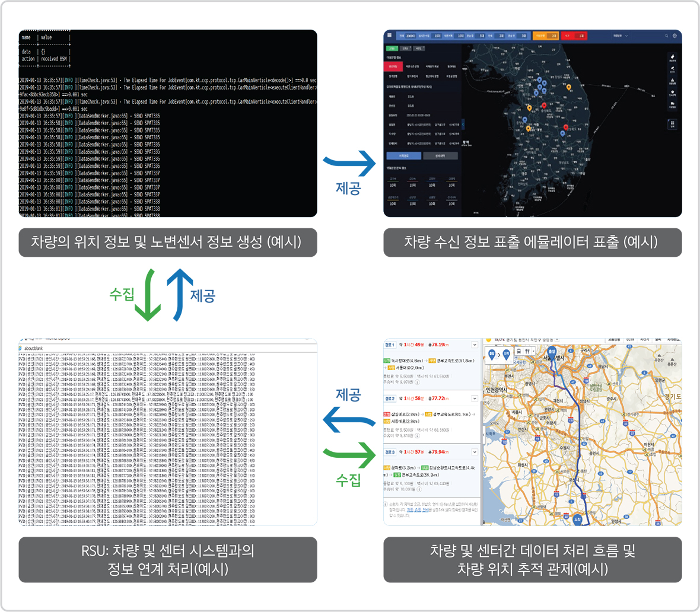The height and width of the screenshot is (612, 700).
Task: Expand the 경로2 route details dropdown
Action: (x=475, y=399)
